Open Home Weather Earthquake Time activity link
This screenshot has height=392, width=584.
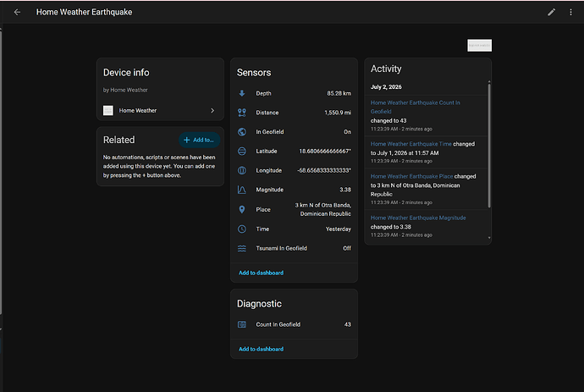pyautogui.click(x=410, y=144)
